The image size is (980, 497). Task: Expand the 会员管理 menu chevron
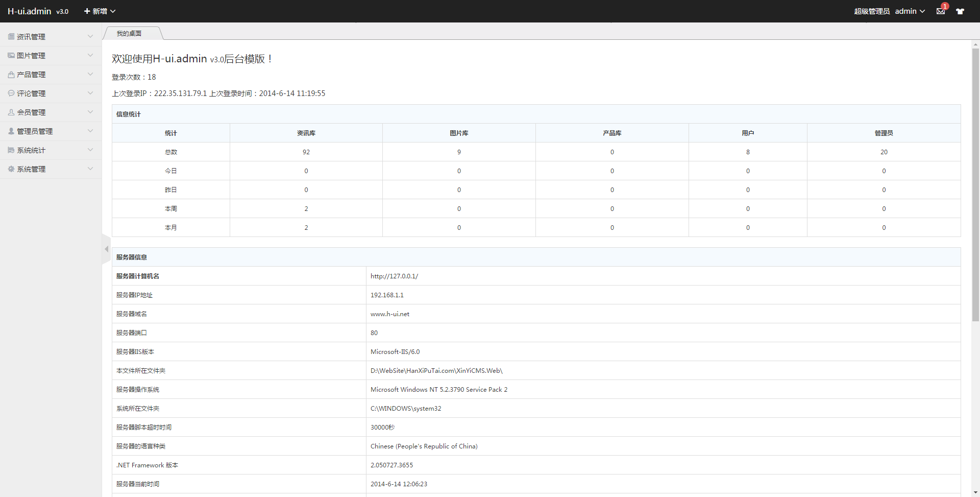click(90, 112)
